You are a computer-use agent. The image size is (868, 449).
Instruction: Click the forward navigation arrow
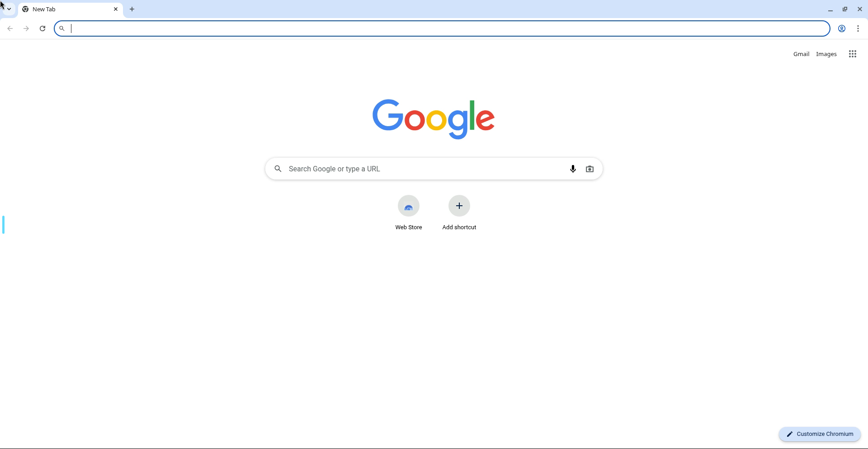click(26, 28)
